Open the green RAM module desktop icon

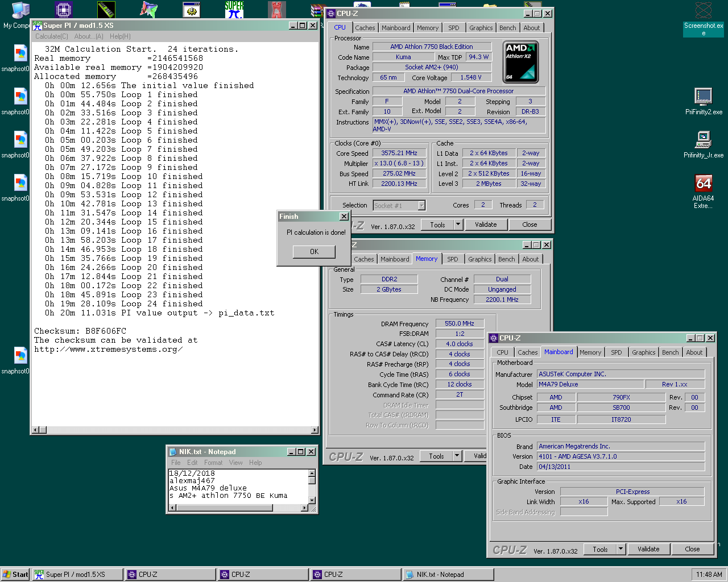(106, 10)
